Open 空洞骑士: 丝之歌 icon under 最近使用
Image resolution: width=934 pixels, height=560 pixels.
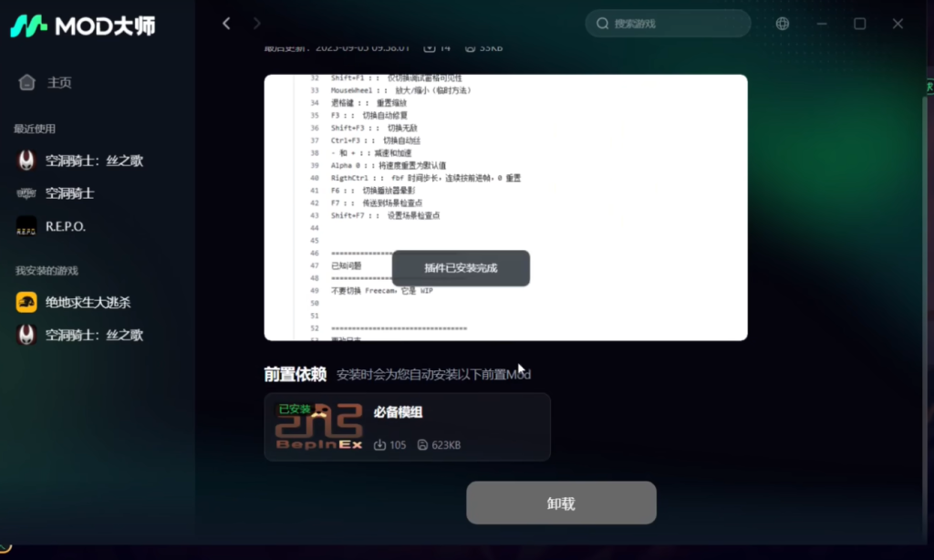[x=26, y=161]
